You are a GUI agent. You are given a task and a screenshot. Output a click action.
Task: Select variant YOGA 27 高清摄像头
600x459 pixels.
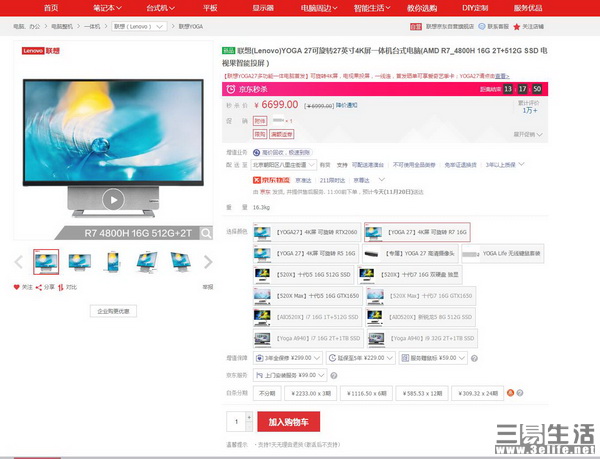coord(410,254)
